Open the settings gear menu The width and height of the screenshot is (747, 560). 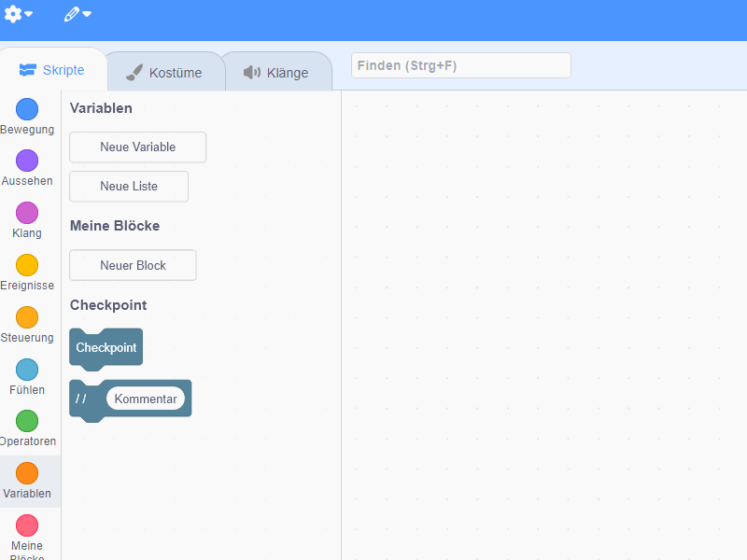18,14
